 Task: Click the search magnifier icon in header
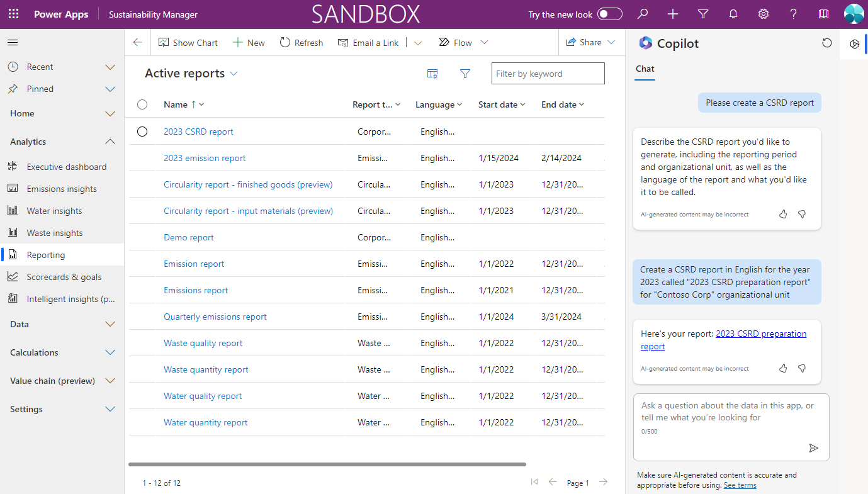pyautogui.click(x=643, y=14)
